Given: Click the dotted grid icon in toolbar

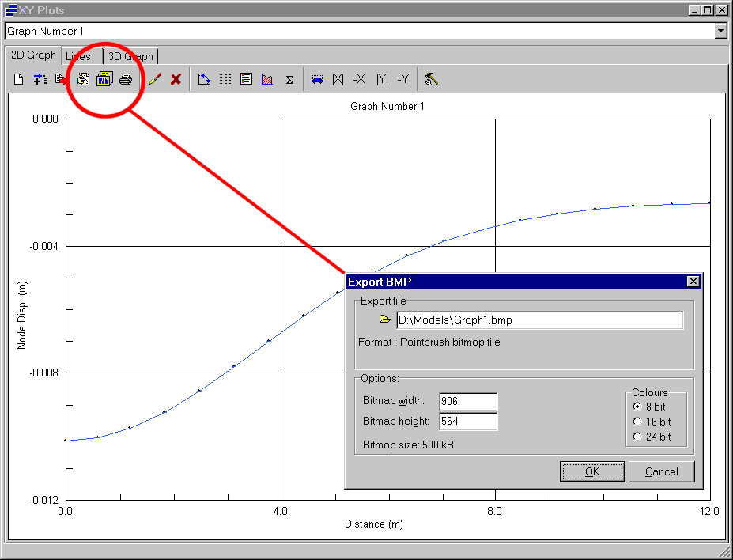Looking at the screenshot, I should tap(225, 79).
